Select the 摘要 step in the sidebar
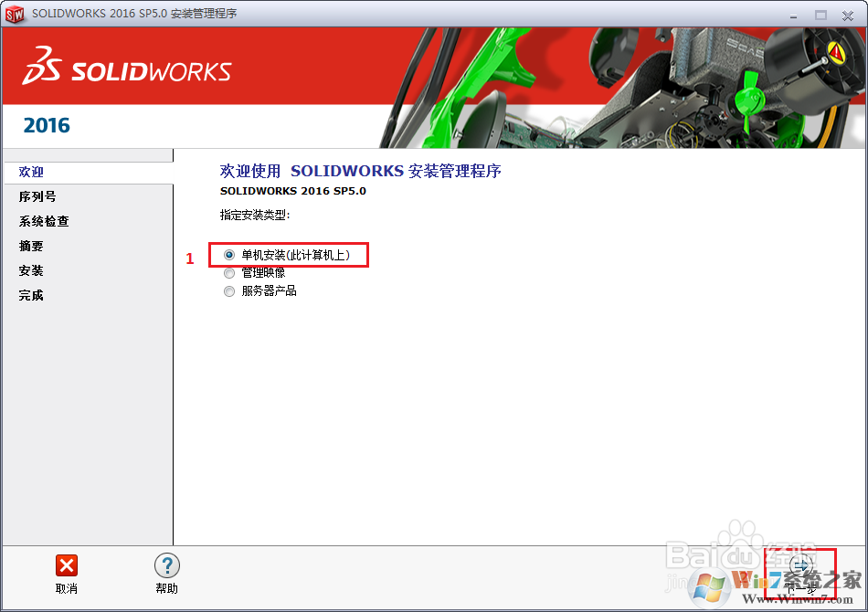This screenshot has height=612, width=868. 30,246
